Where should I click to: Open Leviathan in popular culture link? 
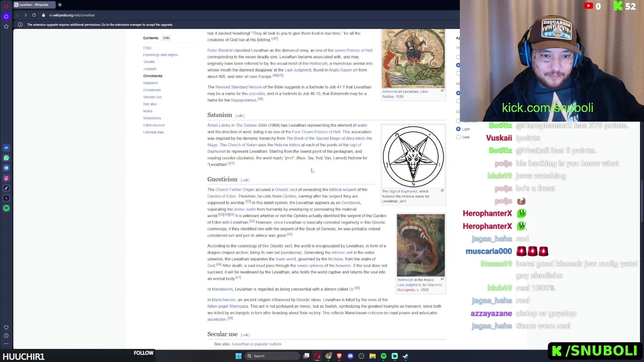click(256, 344)
